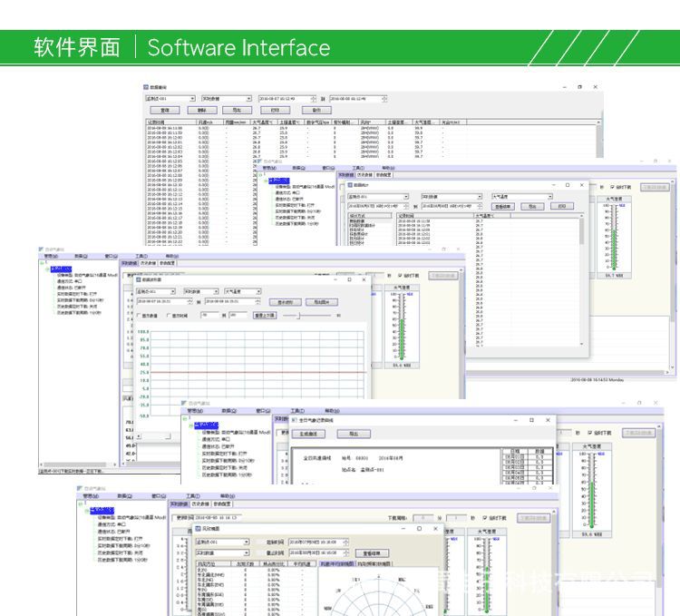Toggle timed download checkbox in waveform window
This screenshot has height=616, width=680.
[400, 276]
